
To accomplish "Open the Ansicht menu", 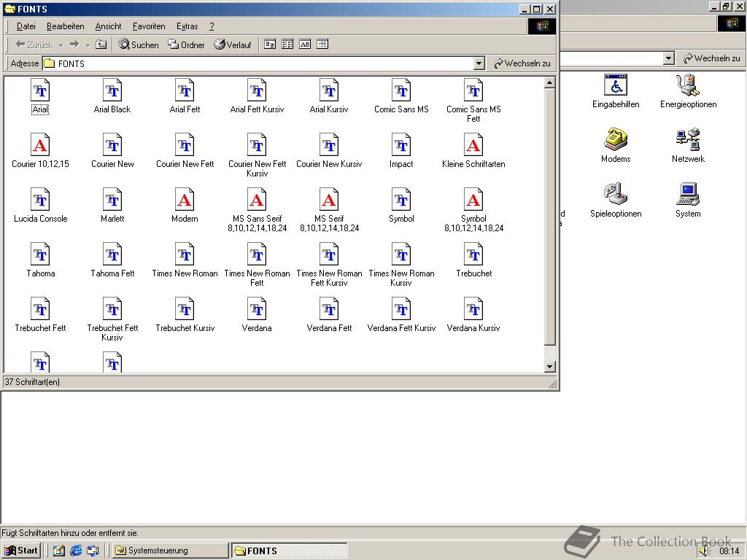I will [x=108, y=26].
